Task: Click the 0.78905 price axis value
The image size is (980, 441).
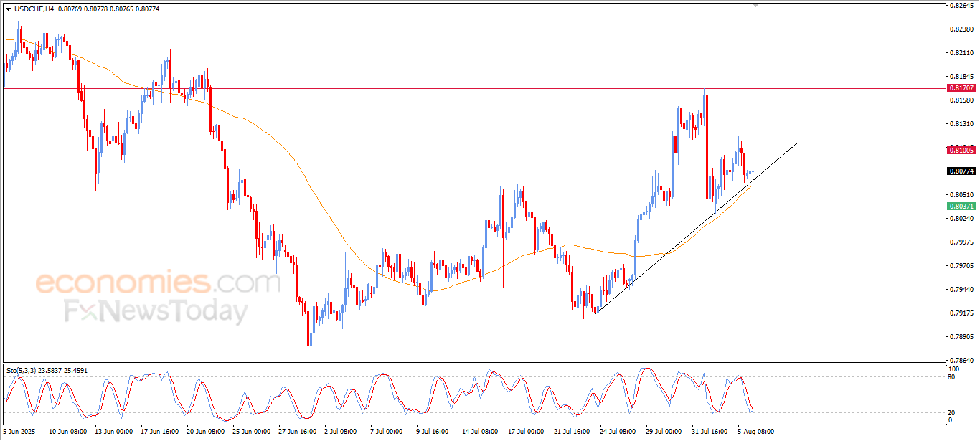Action: click(x=961, y=336)
